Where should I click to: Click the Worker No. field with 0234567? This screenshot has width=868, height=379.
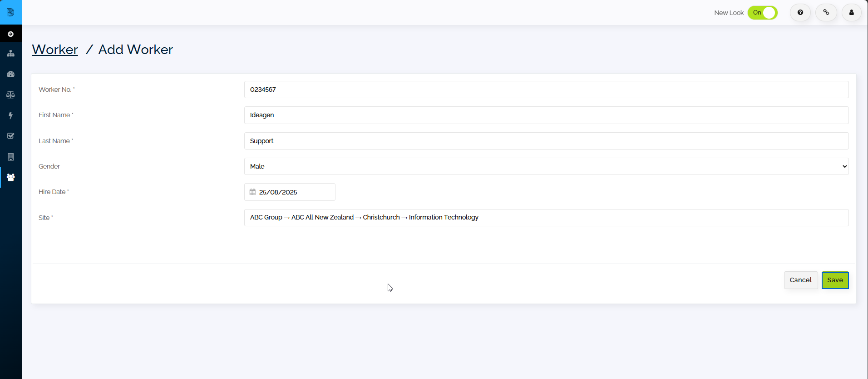[546, 90]
